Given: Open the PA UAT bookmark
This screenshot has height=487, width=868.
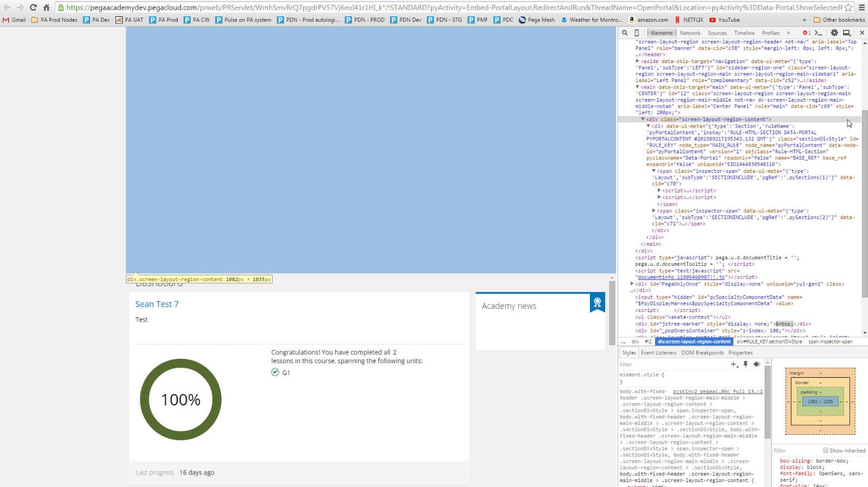Looking at the screenshot, I should (x=129, y=20).
